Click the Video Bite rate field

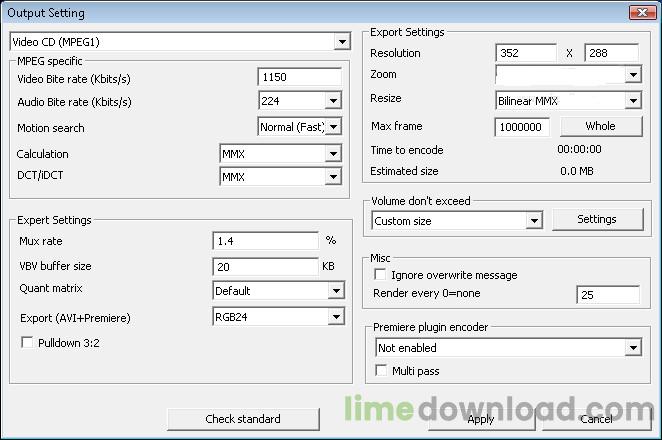tap(299, 77)
